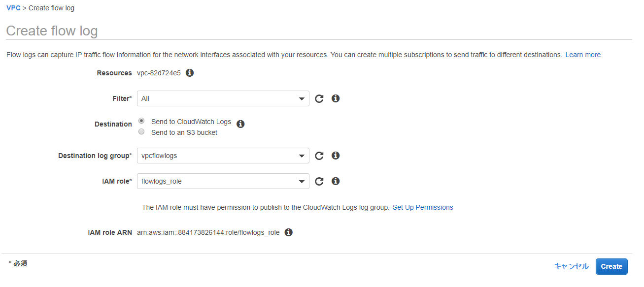Click info icon beside Destination log group
This screenshot has height=287, width=644.
tap(336, 156)
